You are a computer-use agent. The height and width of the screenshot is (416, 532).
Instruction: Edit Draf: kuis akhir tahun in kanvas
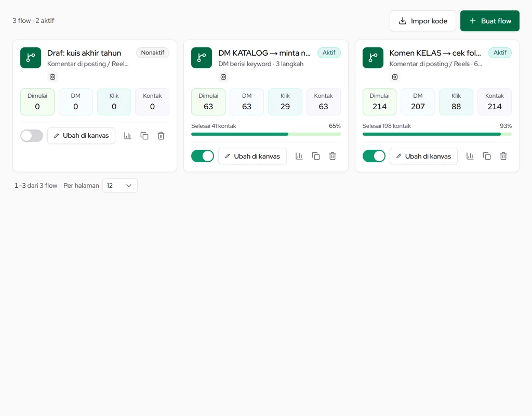pos(82,136)
